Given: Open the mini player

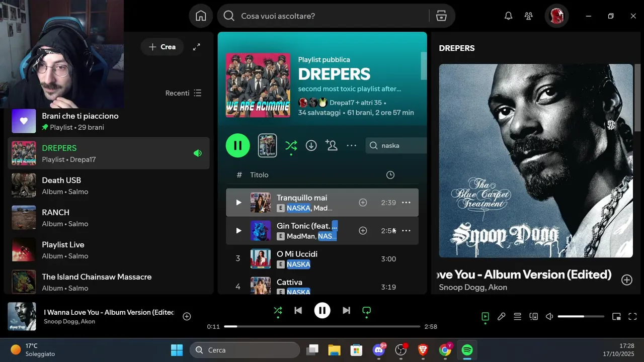Looking at the screenshot, I should (616, 316).
